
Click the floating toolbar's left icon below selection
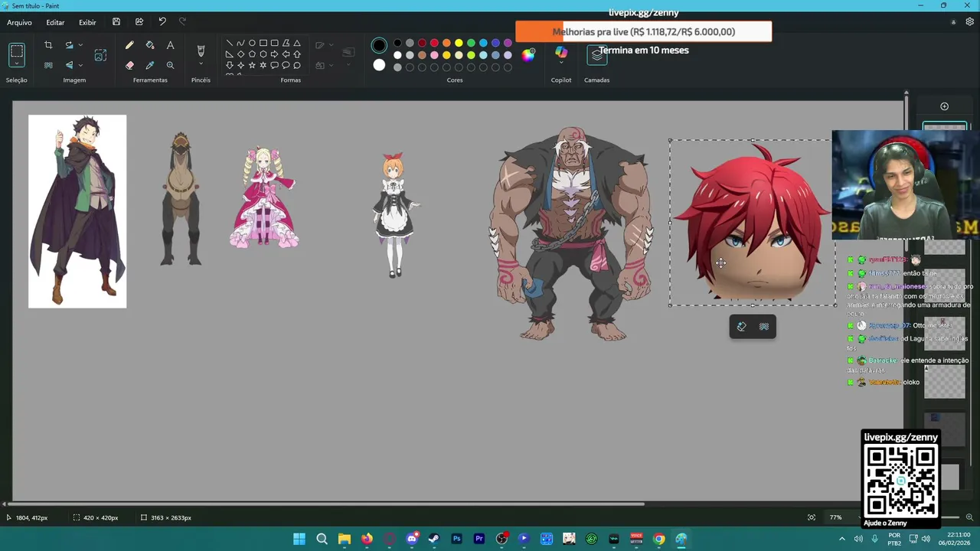coord(741,327)
